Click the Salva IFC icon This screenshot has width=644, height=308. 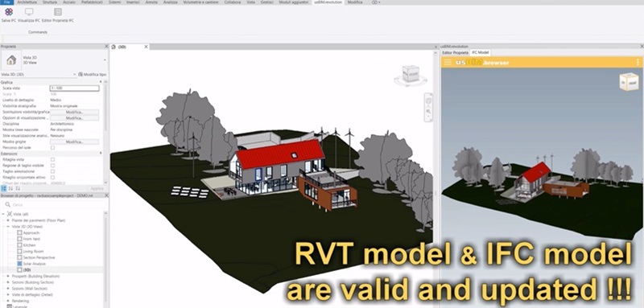(9, 11)
